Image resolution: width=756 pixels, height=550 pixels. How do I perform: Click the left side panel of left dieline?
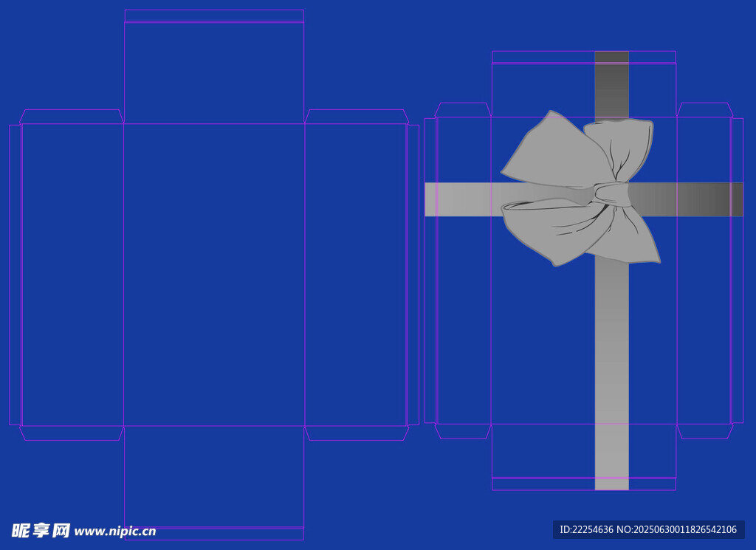pos(72,275)
